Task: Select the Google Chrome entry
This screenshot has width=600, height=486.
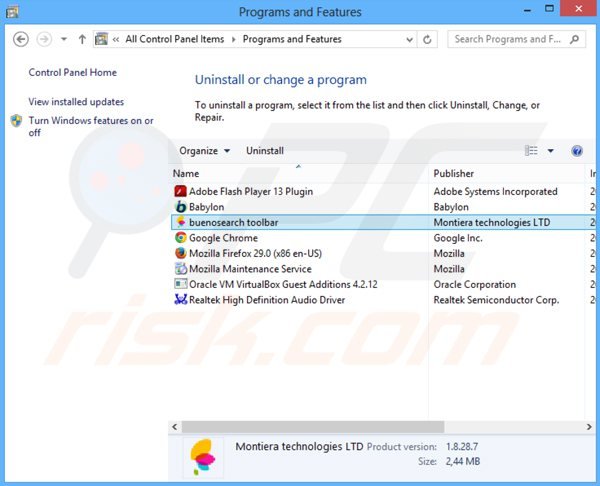Action: (223, 238)
